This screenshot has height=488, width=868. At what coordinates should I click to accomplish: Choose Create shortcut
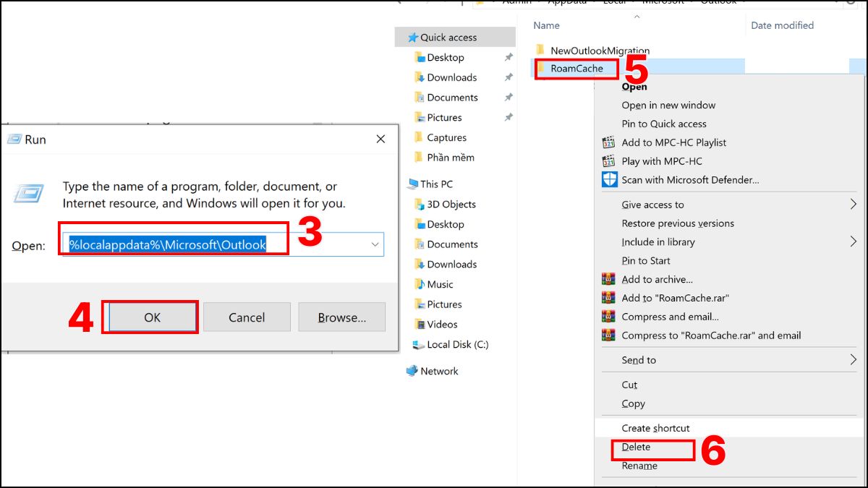coord(655,428)
